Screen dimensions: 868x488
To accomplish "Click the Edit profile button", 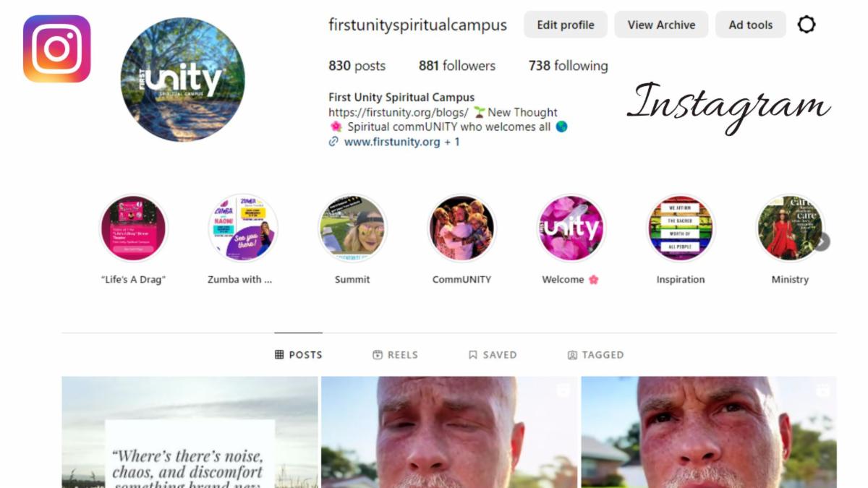I will [x=566, y=25].
